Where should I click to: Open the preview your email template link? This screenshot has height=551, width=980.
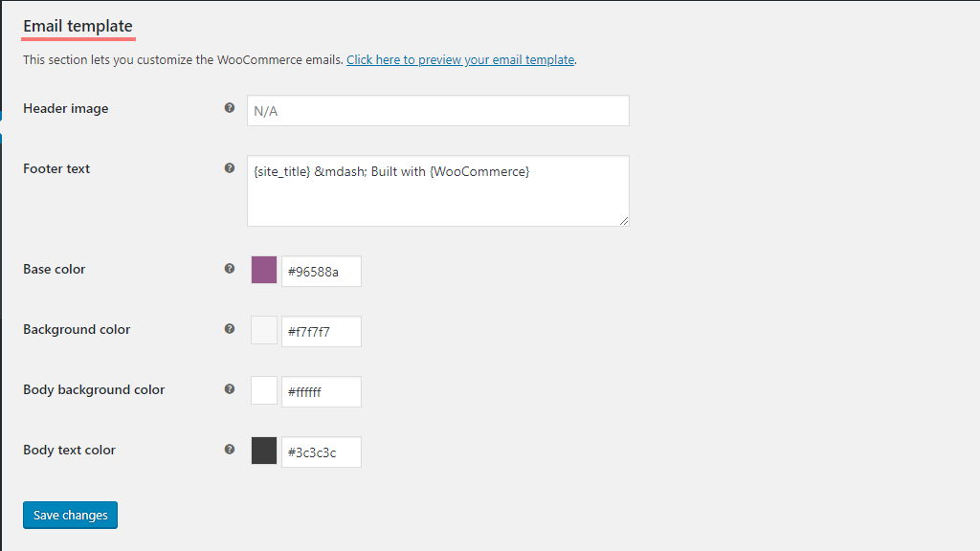[459, 59]
